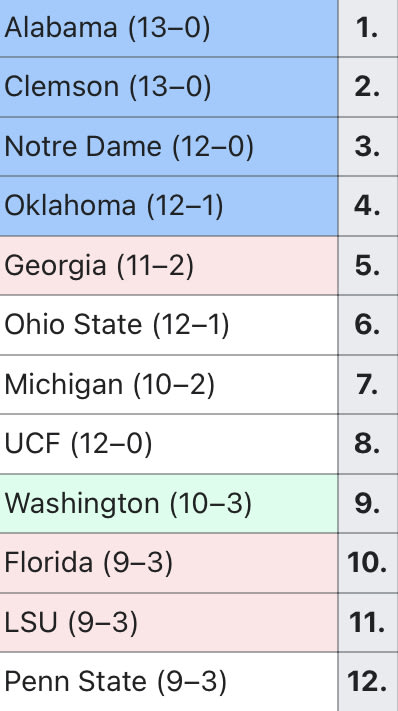Screen dimensions: 398x711
Task: Click rank number 9. cell
Action: click(368, 503)
